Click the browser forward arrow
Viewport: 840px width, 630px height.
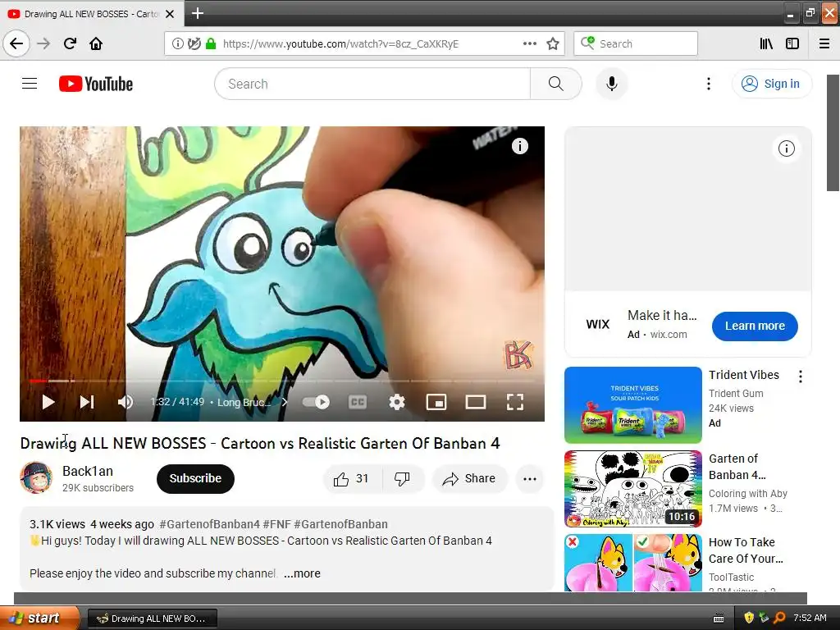coord(43,43)
